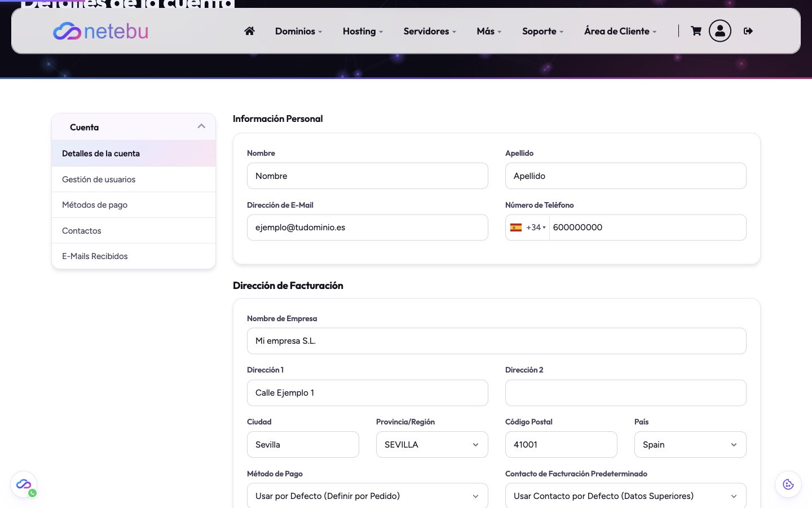Click the Información Personal heading

[278, 119]
